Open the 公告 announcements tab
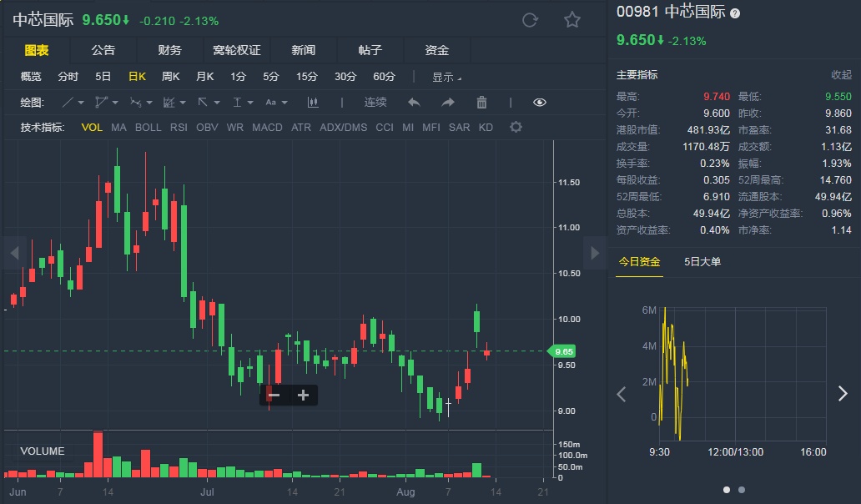 point(103,51)
